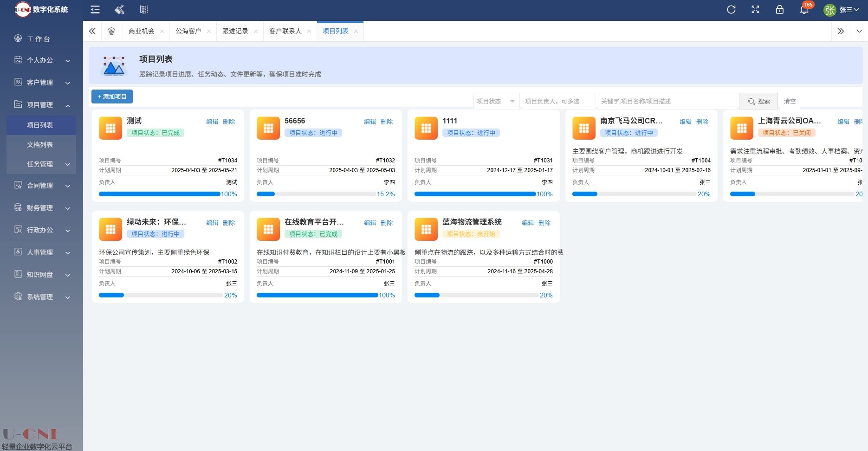Focus the keyword search input field
868x451 pixels.
[x=667, y=101]
